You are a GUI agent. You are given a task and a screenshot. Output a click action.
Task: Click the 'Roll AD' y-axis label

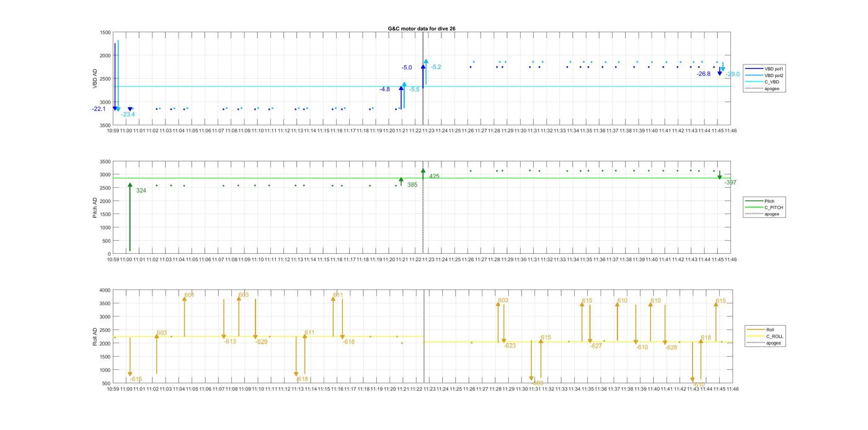[x=95, y=336]
